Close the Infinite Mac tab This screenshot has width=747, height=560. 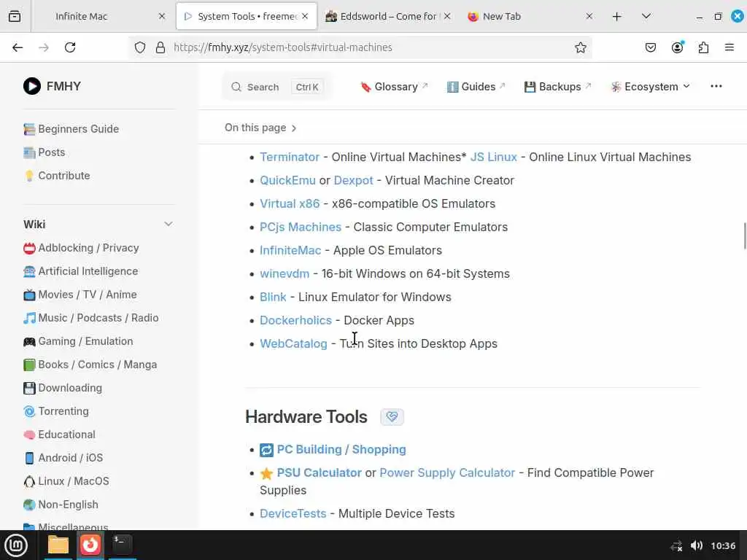coord(162,16)
